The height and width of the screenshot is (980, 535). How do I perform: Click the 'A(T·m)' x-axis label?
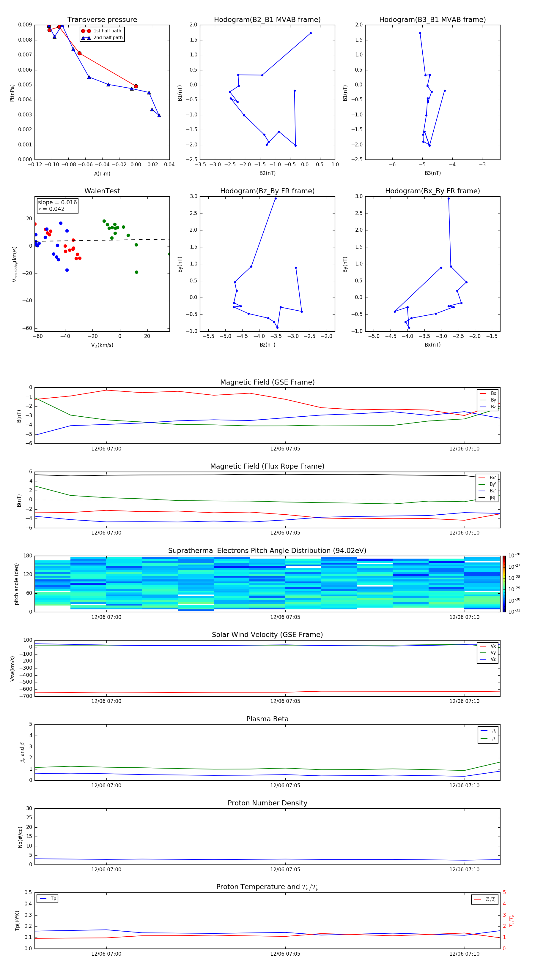(102, 174)
